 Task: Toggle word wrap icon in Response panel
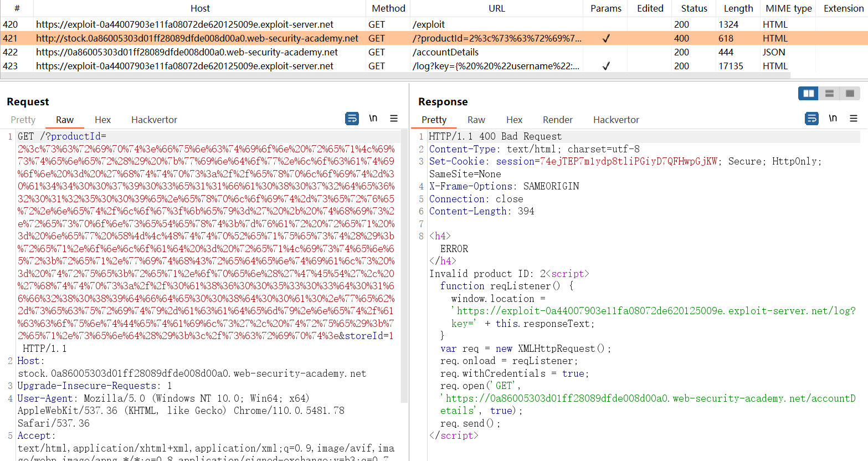[x=811, y=119]
